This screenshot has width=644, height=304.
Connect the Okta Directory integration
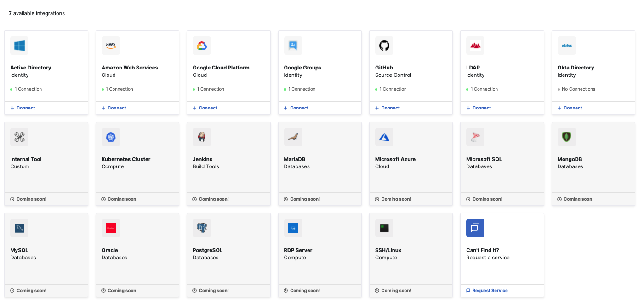pos(570,108)
